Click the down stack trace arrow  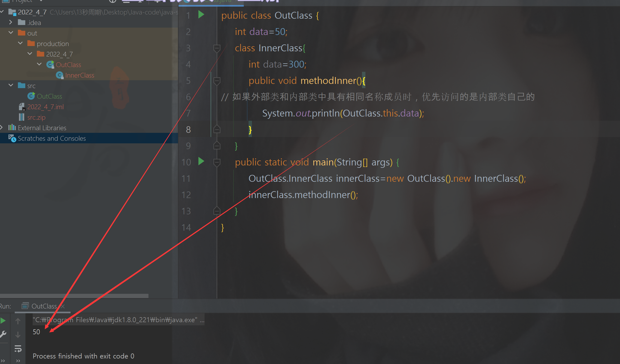[18, 335]
